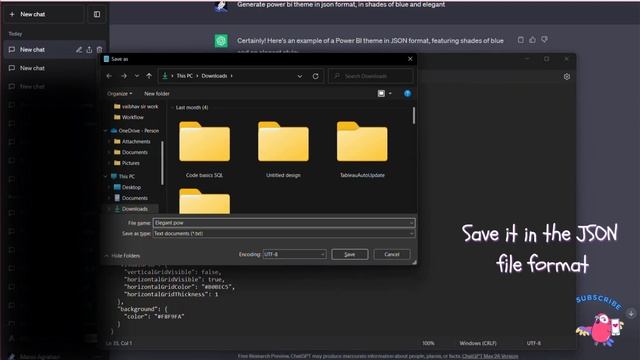Select Documents under This PC
This screenshot has width=640, height=360.
(x=131, y=198)
